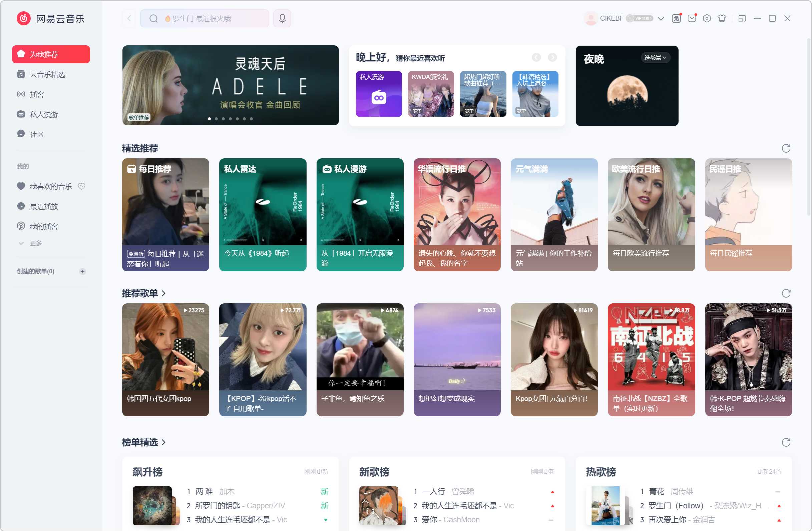This screenshot has height=531, width=812.
Task: Open the purple 私人漫游 tile in 猜你最近喜欢听
Action: tap(379, 94)
